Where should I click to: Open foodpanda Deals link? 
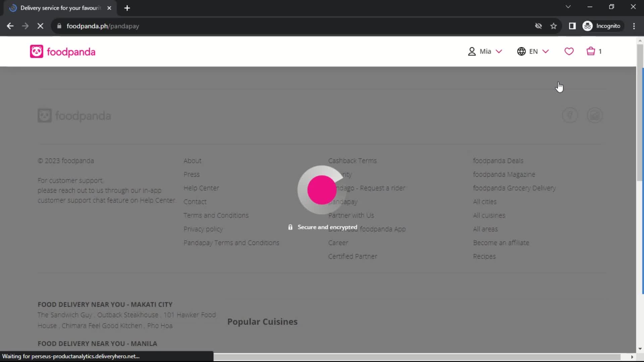(x=498, y=161)
